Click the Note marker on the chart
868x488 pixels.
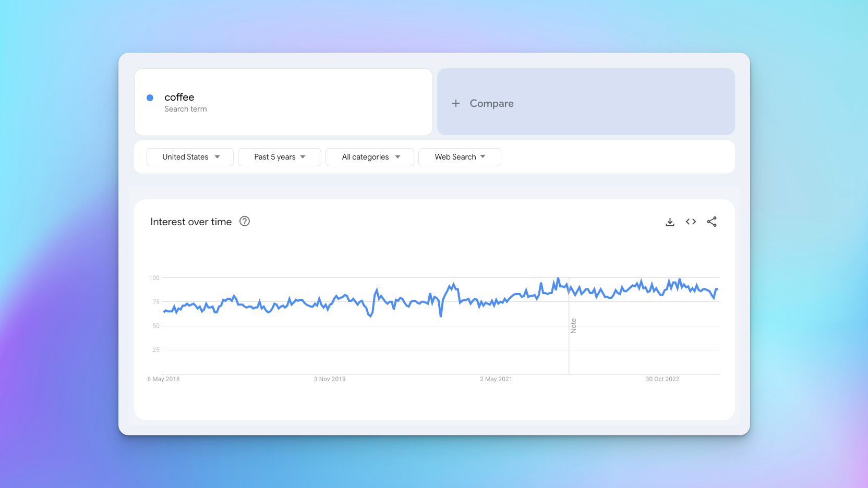point(573,325)
